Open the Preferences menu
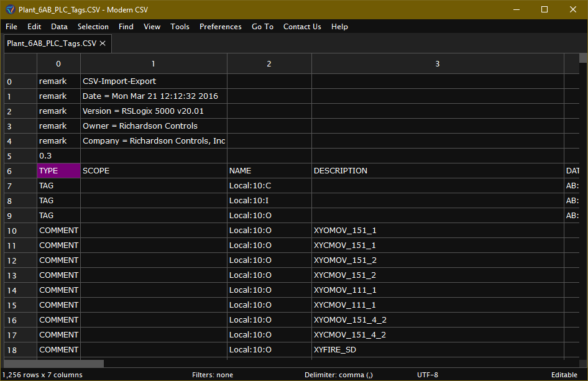The height and width of the screenshot is (381, 588). (x=220, y=27)
